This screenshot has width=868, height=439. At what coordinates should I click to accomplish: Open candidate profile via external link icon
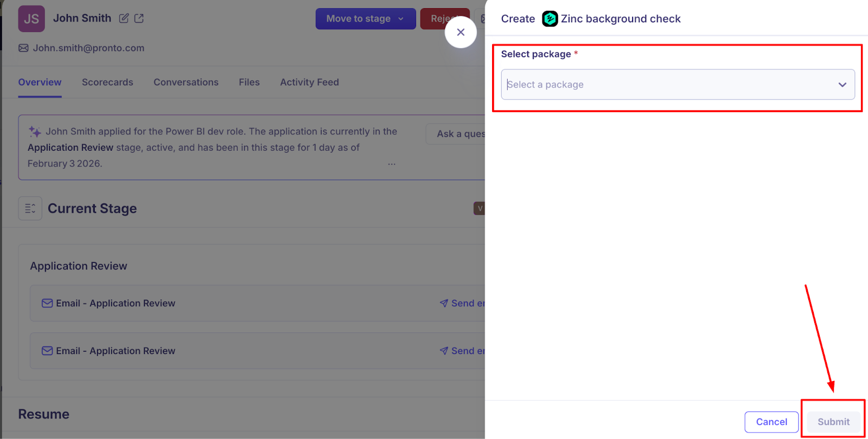139,18
